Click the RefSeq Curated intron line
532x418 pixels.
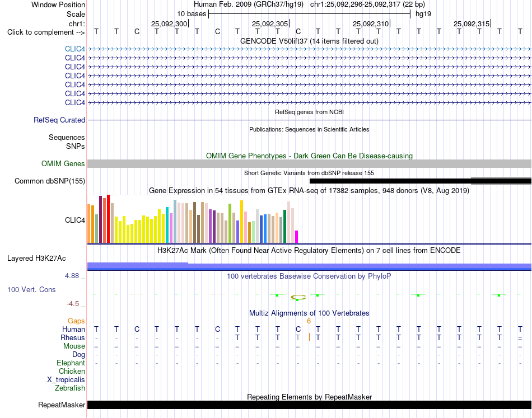[x=309, y=120]
